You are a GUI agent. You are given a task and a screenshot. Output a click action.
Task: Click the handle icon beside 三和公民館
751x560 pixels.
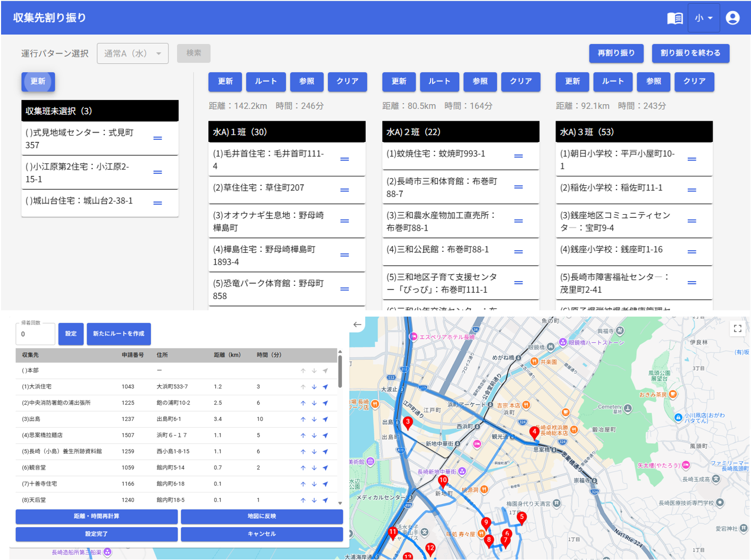pos(519,252)
